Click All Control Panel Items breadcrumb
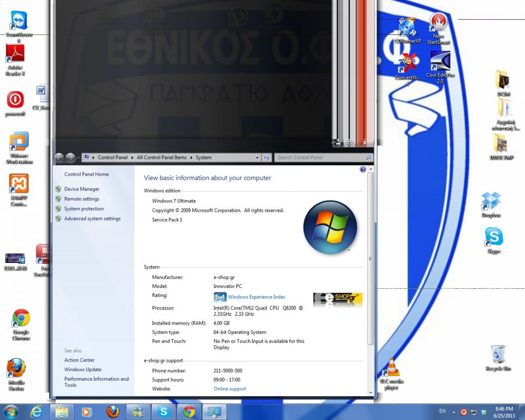This screenshot has height=420, width=525. 161,157
